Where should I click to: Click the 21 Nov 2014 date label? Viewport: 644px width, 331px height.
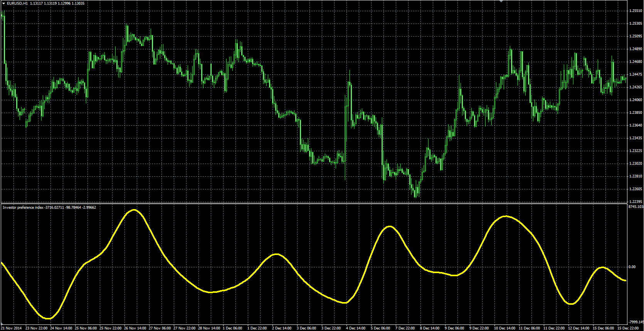[x=11, y=328]
